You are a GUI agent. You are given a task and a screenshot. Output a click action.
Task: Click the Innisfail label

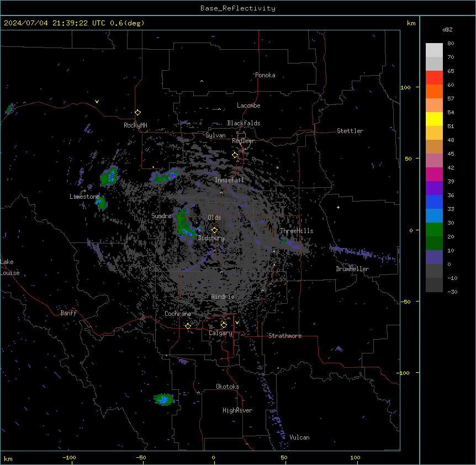pyautogui.click(x=229, y=180)
